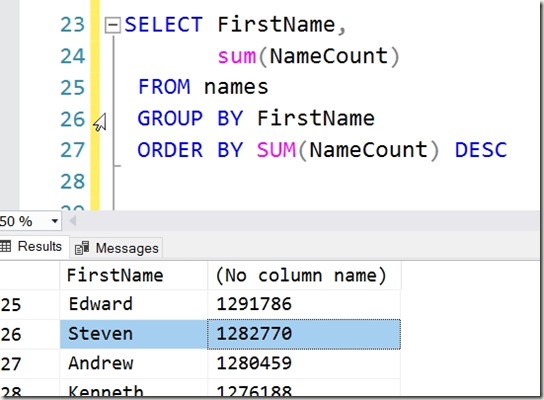Click the Steven cell
This screenshot has width=544, height=400.
tap(134, 334)
